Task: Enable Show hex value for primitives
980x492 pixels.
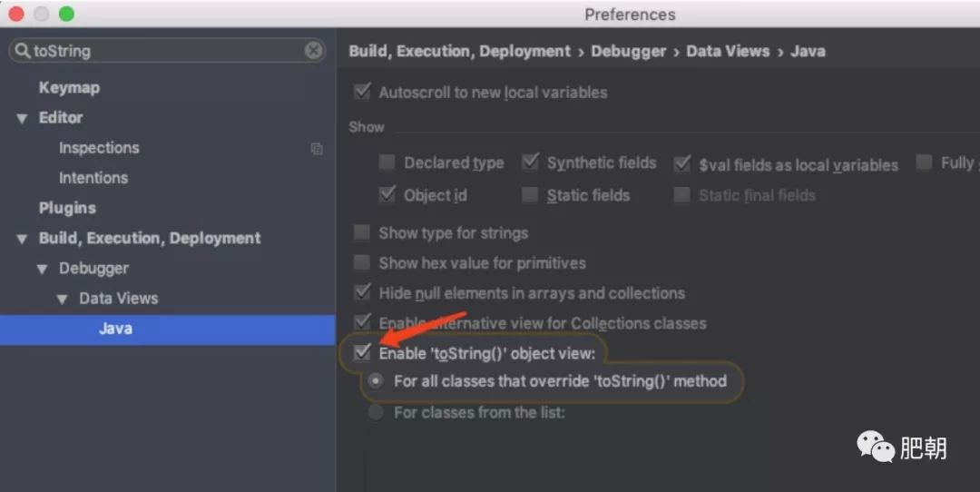Action: (x=363, y=263)
